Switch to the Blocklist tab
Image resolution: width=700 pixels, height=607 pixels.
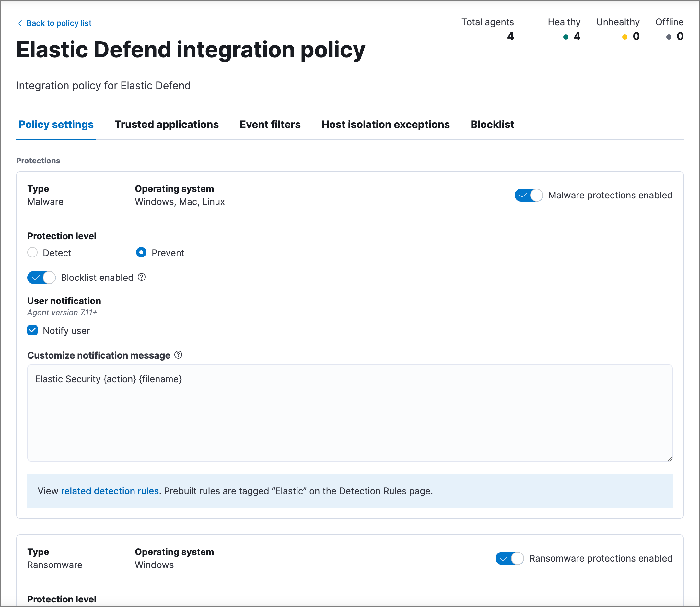[492, 124]
